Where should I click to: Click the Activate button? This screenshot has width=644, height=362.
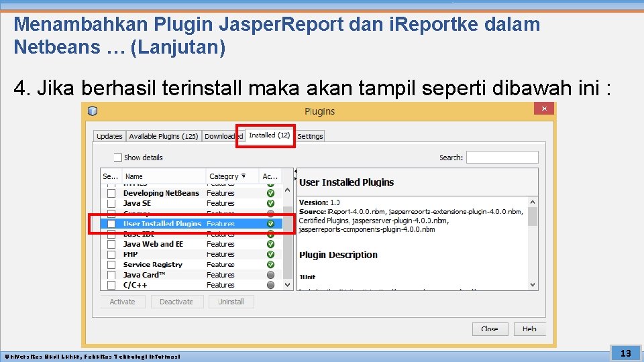[x=122, y=302]
